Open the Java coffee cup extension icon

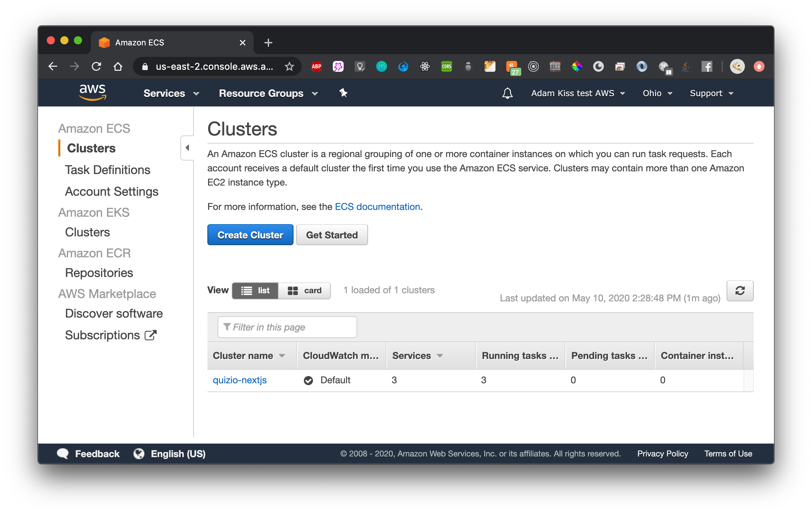pyautogui.click(x=685, y=66)
